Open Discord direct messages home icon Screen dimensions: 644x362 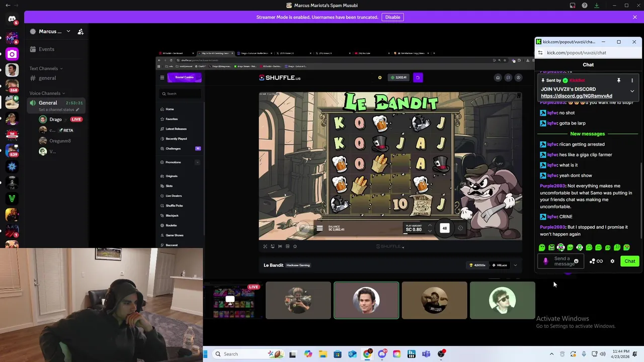[12, 19]
